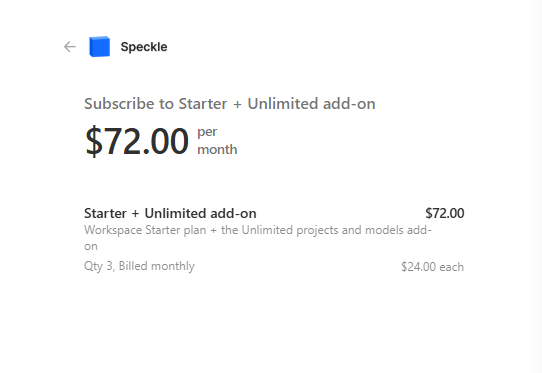542x373 pixels.
Task: Click the Billed monthly text
Action: (157, 266)
